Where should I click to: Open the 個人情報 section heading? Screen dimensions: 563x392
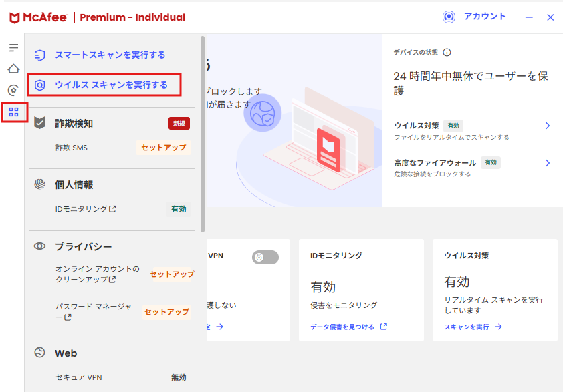tap(74, 185)
